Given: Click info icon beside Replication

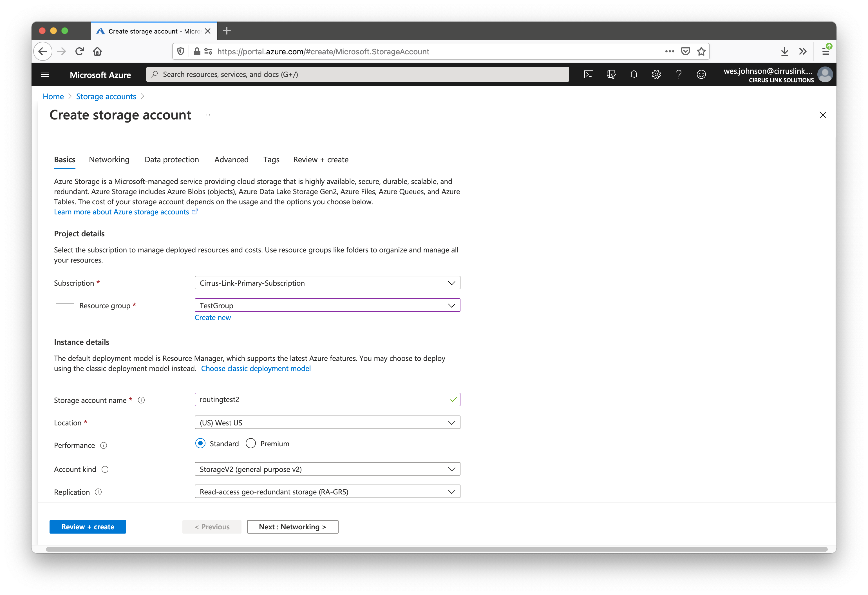Looking at the screenshot, I should point(98,492).
